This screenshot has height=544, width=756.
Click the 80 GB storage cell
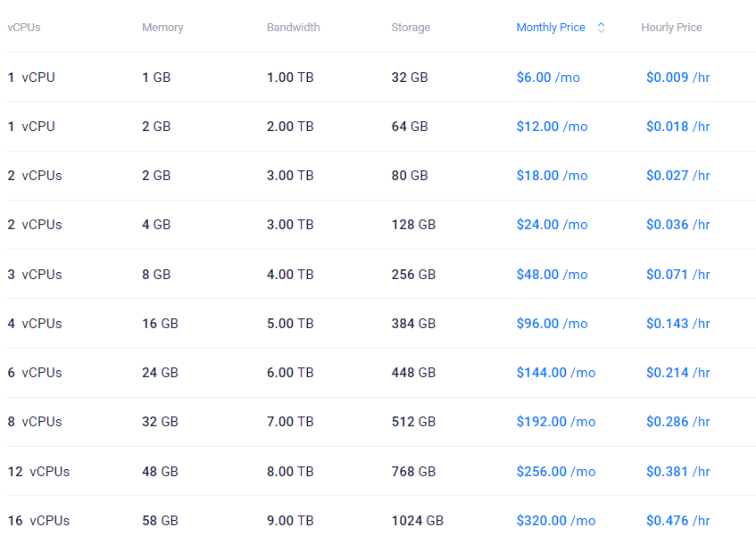410,176
